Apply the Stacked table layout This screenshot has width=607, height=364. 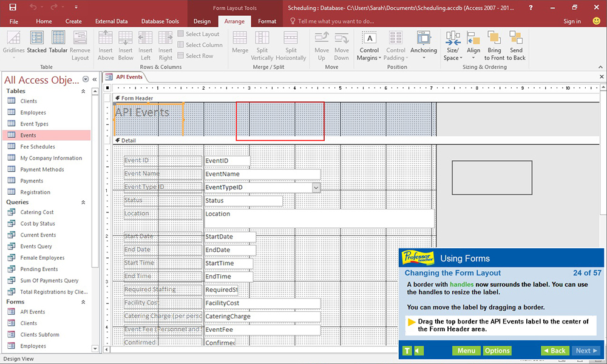point(37,42)
